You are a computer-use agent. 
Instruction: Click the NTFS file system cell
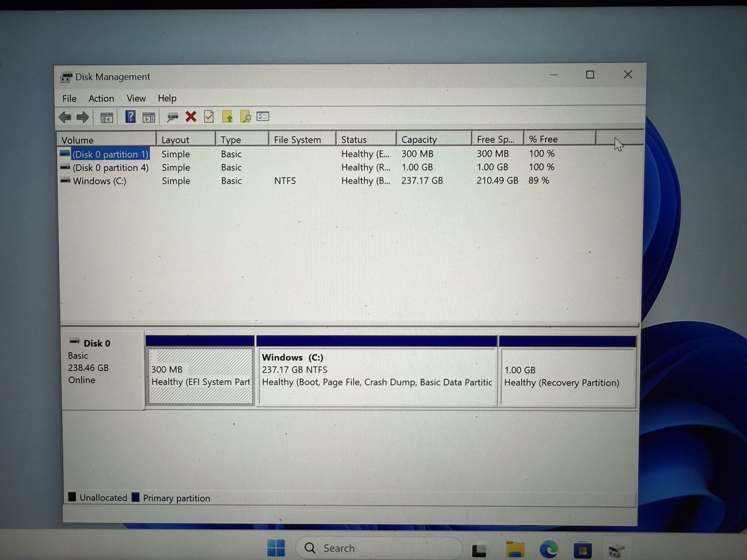(285, 181)
